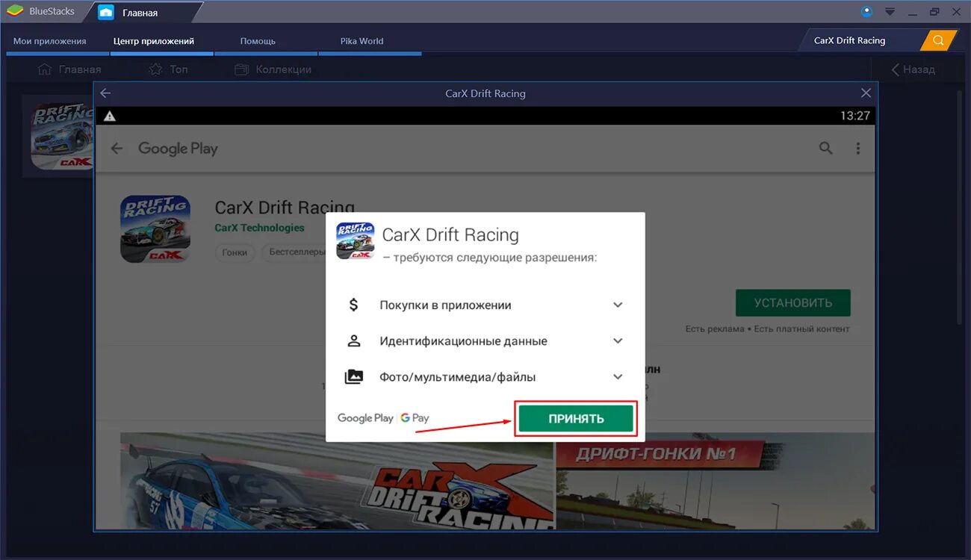The height and width of the screenshot is (560, 971).
Task: Click the CarX Drift Racing icon in permissions dialog
Action: click(356, 240)
